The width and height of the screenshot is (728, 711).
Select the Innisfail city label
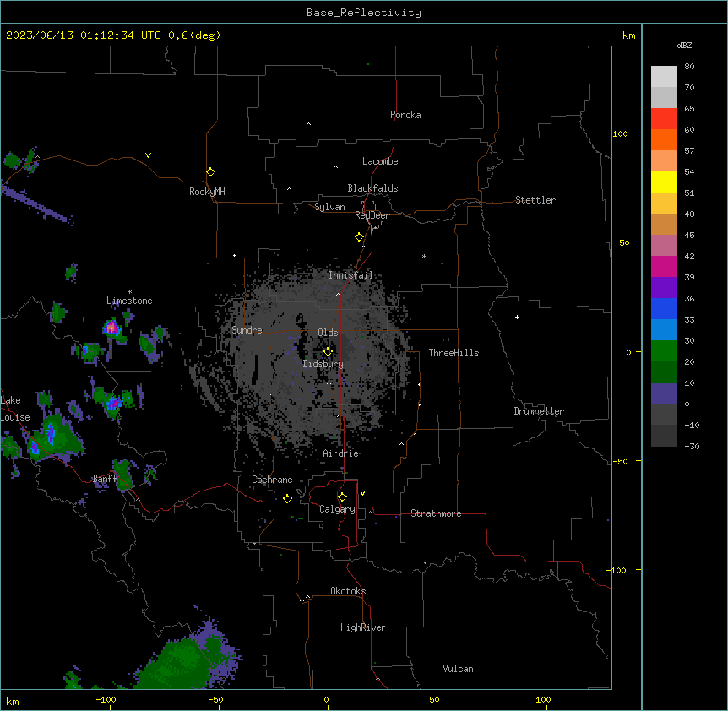tap(350, 275)
